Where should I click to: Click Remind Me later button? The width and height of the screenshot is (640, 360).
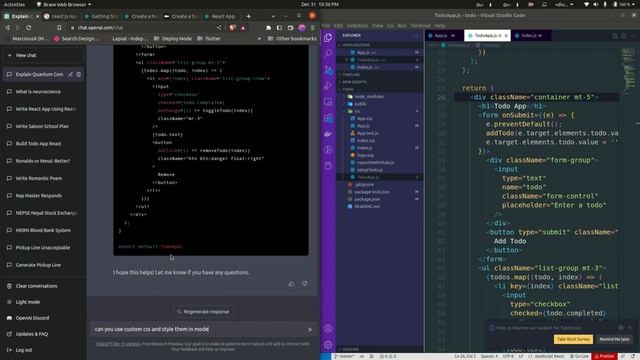coord(614,339)
